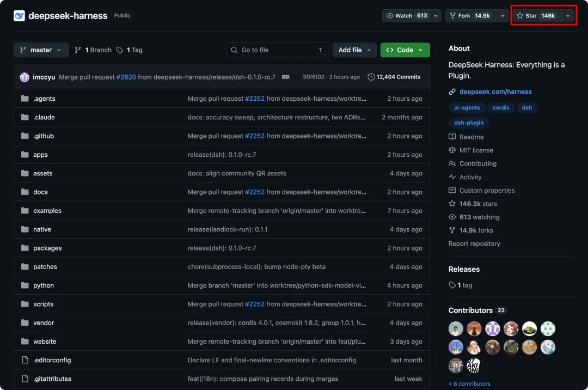Open the python folder

[x=44, y=285]
